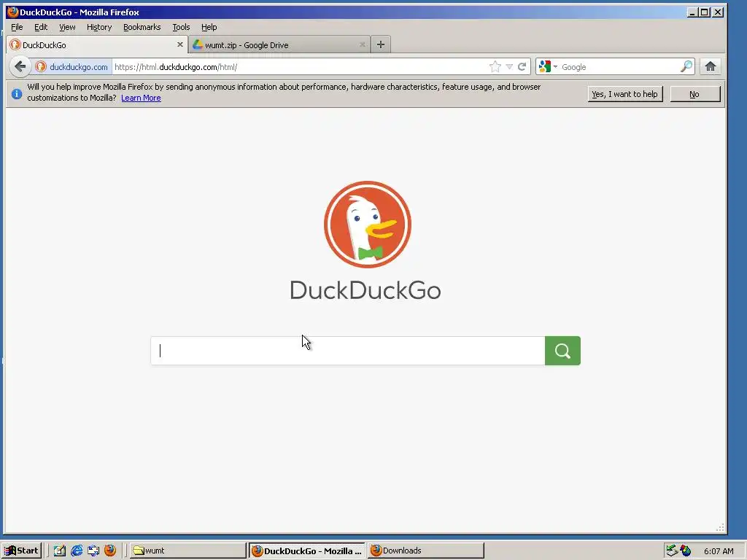Open the Edit menu

coord(41,27)
